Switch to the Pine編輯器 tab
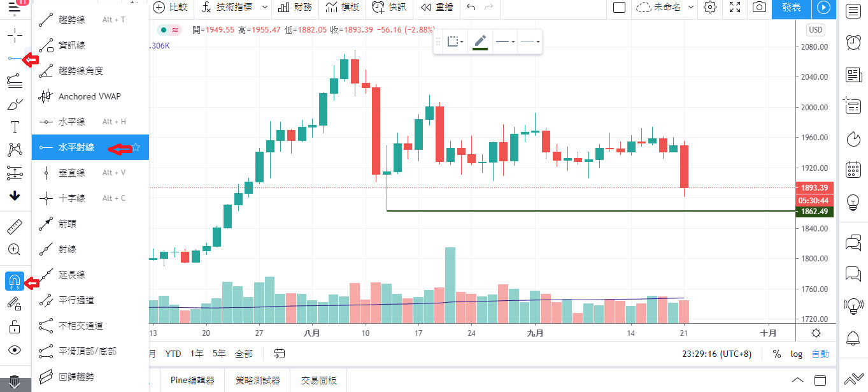Image resolution: width=868 pixels, height=392 pixels. click(192, 381)
